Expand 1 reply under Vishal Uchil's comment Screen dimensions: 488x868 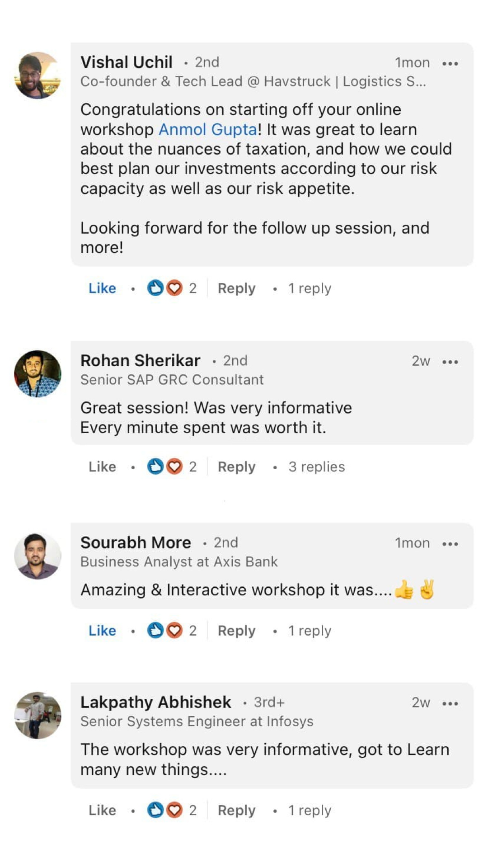point(310,288)
